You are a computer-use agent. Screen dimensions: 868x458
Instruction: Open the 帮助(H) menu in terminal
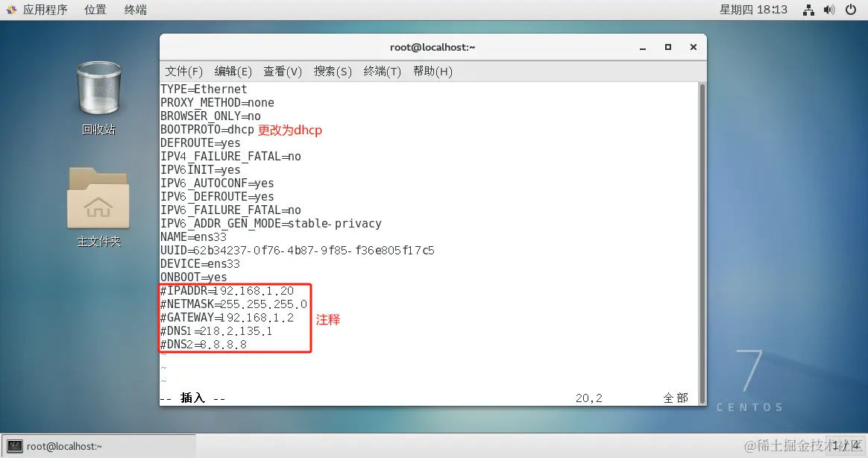click(x=433, y=72)
